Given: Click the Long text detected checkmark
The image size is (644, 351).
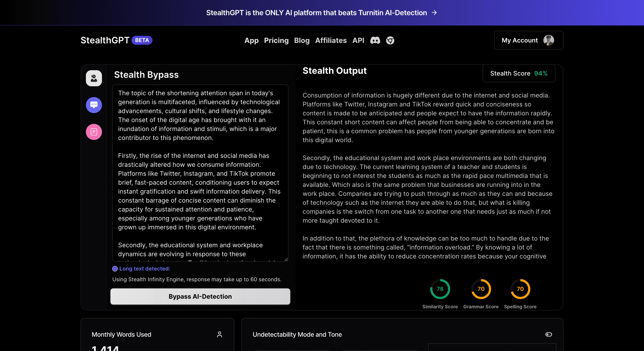Looking at the screenshot, I should pos(115,269).
